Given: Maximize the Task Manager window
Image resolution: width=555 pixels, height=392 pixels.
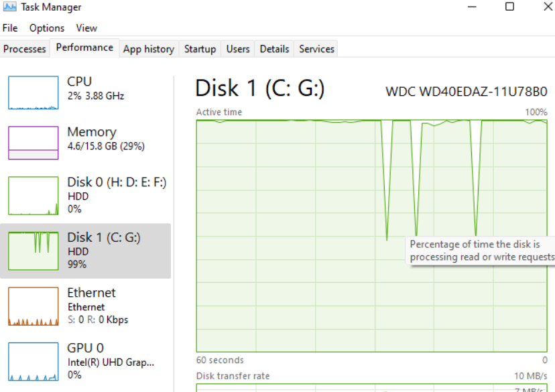Looking at the screenshot, I should [509, 7].
